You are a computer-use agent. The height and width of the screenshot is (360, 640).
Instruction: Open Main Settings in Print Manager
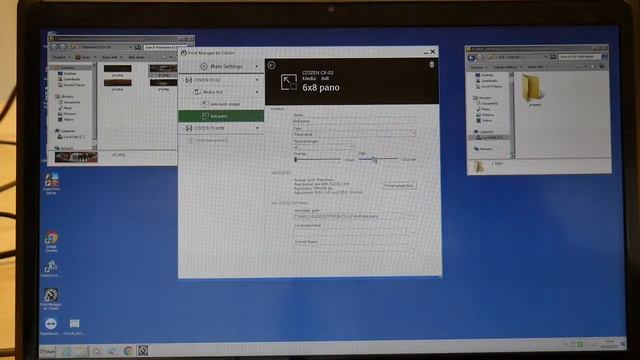221,66
